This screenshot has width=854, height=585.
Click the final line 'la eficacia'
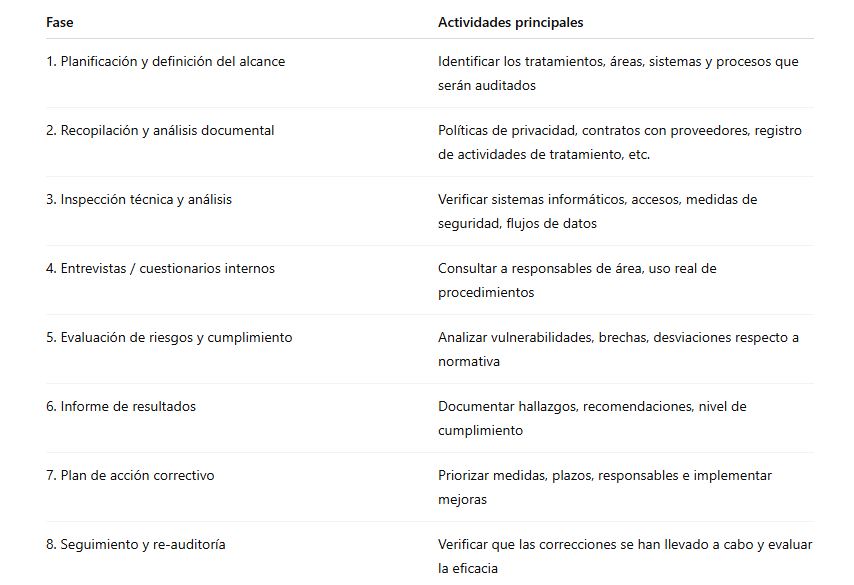468,569
